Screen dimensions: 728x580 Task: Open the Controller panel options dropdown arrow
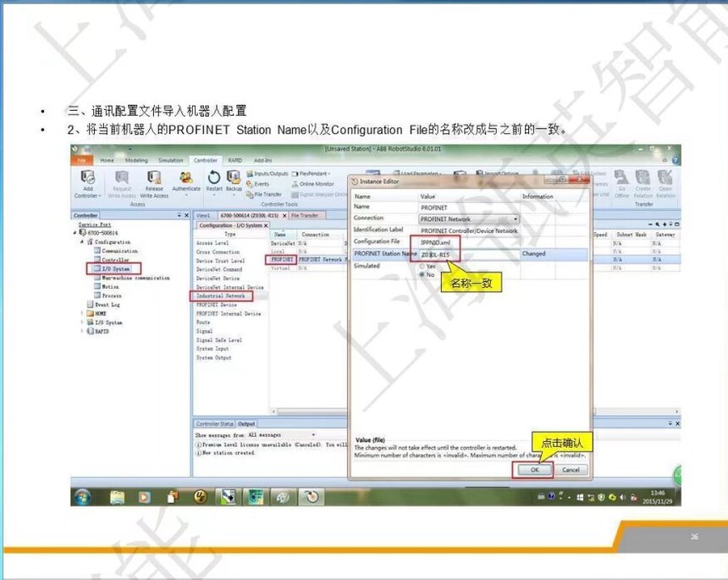[x=179, y=215]
